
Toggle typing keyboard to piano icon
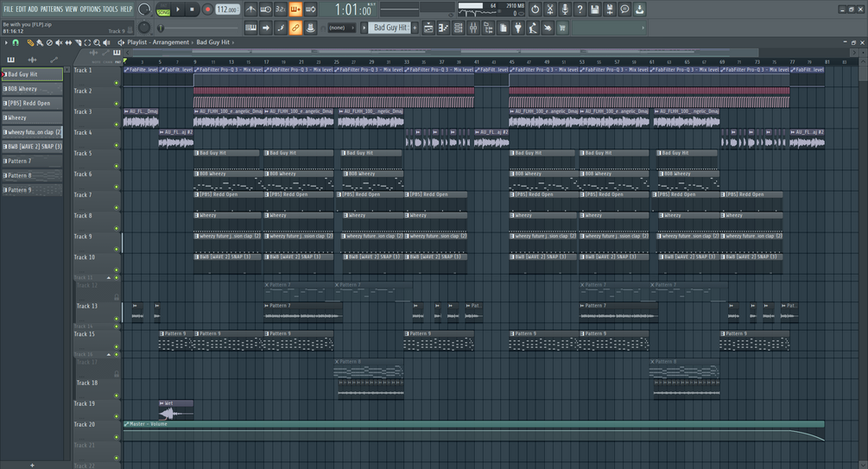coord(250,28)
